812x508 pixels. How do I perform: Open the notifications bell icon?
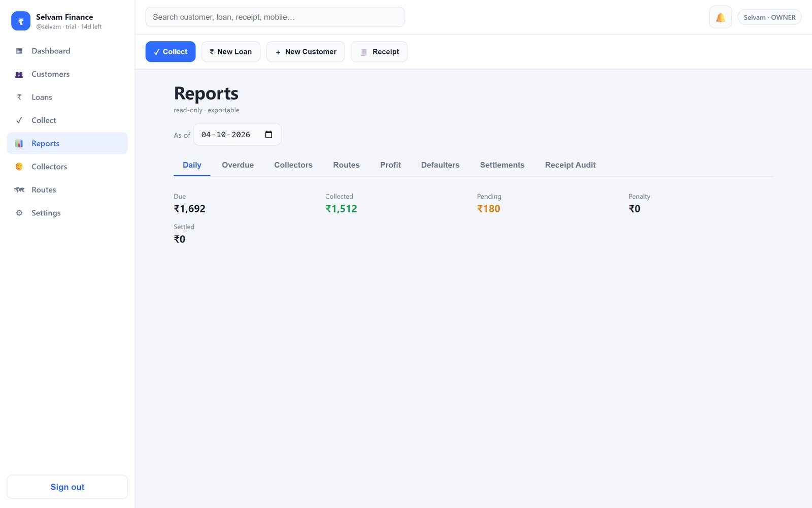point(720,17)
